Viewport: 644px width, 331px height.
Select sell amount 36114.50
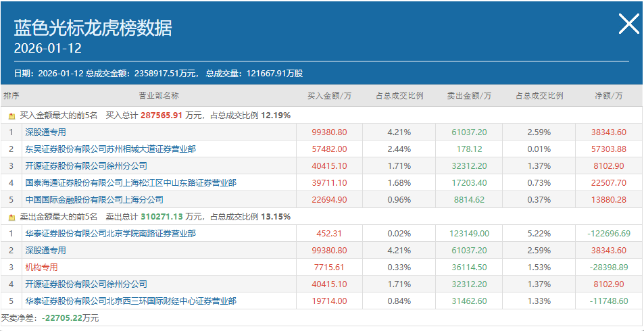468,267
